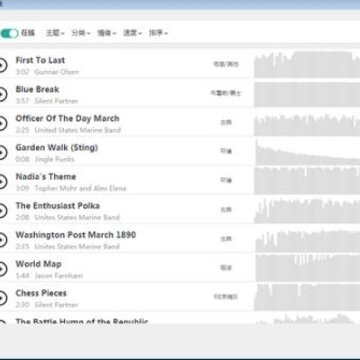360x360 pixels.
Task: Click the genre label in Blue Break row
Action: click(226, 93)
